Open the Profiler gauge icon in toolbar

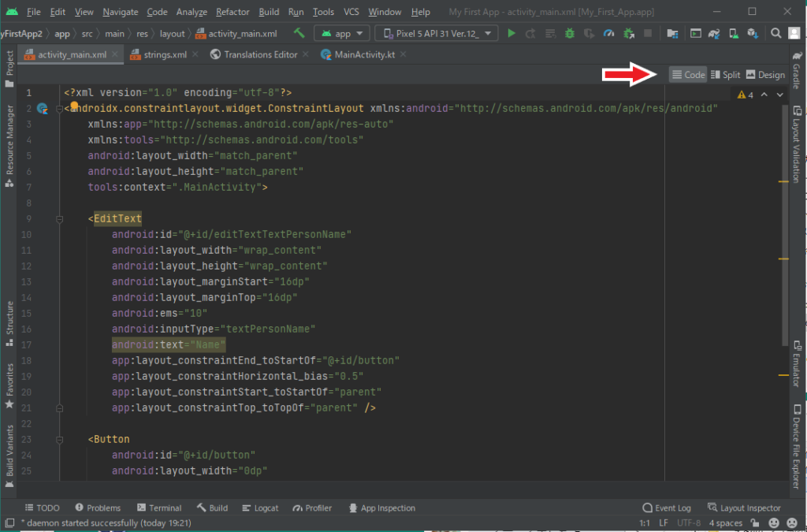click(608, 33)
